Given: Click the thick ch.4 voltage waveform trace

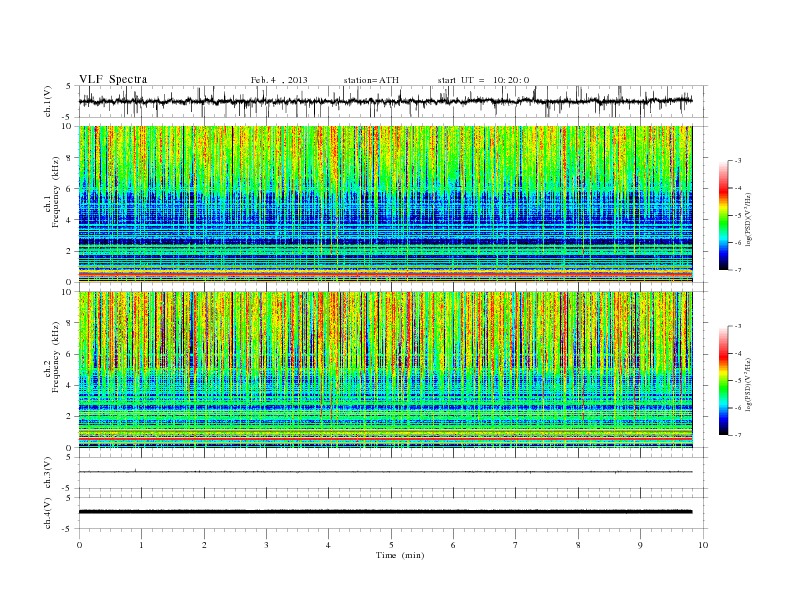Looking at the screenshot, I should [385, 512].
